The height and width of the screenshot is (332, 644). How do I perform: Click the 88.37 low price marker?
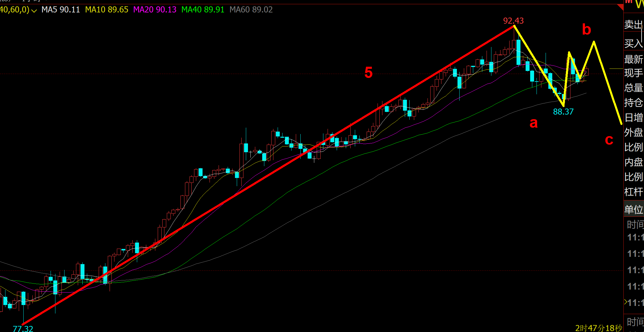click(563, 112)
